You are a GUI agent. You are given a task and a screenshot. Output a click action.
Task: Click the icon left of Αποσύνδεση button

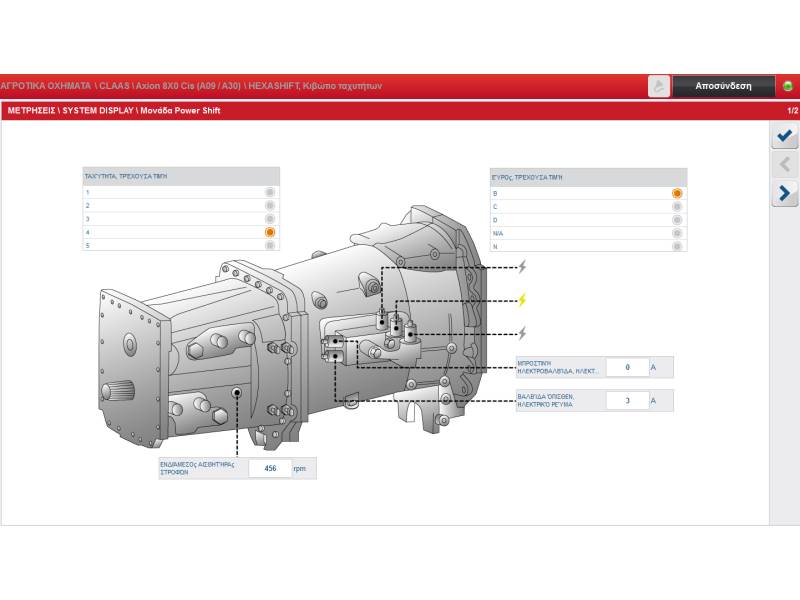click(659, 86)
